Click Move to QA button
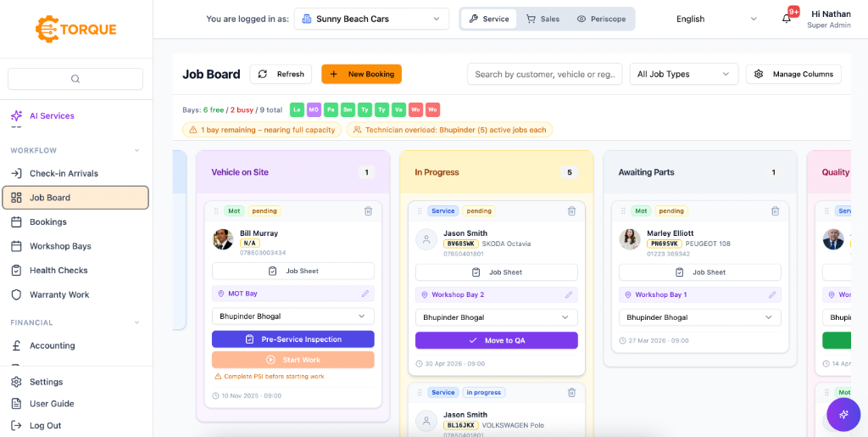 pyautogui.click(x=497, y=340)
